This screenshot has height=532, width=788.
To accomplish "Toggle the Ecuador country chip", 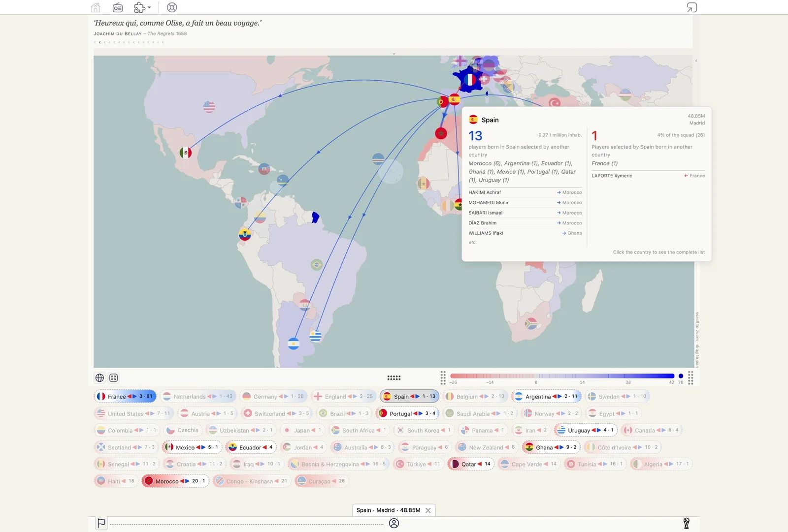I will 251,447.
